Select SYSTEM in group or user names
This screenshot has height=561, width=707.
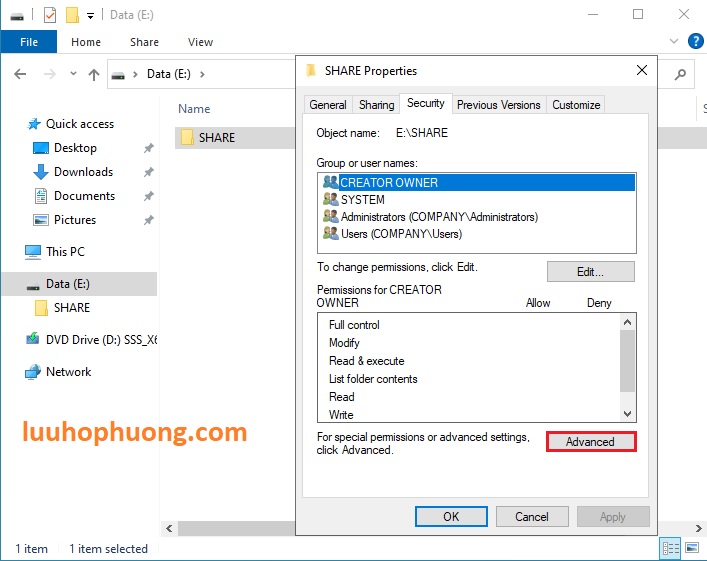362,200
